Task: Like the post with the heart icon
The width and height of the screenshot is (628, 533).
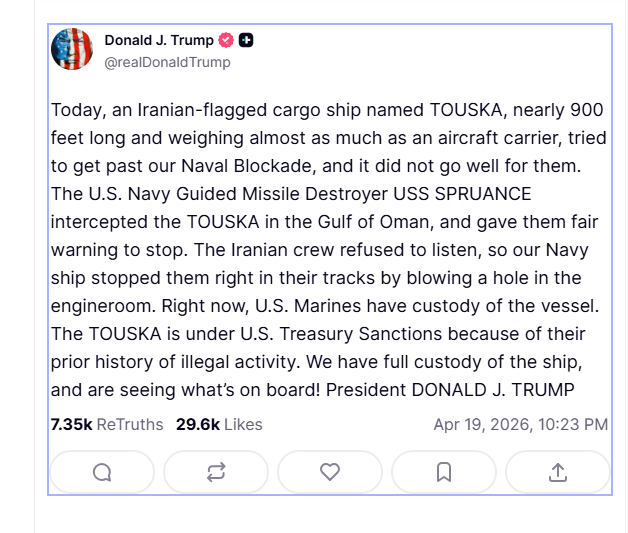Action: [x=330, y=472]
